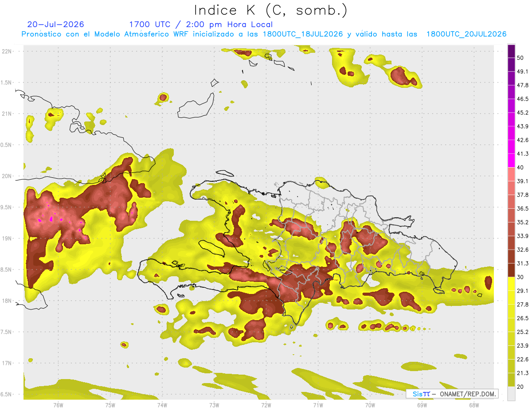Click colorbar value '50'
The width and height of the screenshot is (532, 411).
[x=520, y=58]
